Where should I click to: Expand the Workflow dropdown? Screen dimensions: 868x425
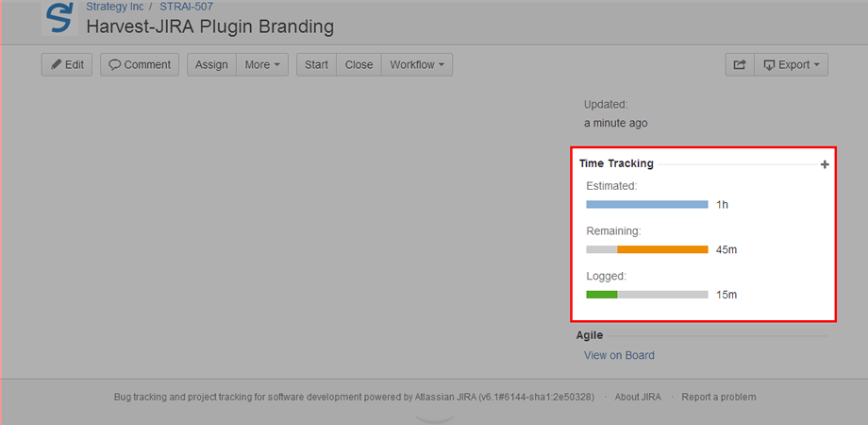tap(417, 65)
